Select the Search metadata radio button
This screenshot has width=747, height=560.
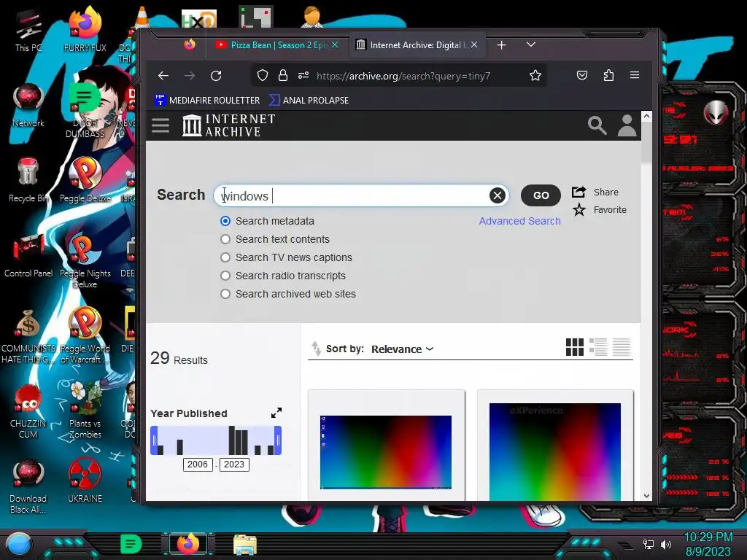click(x=225, y=221)
